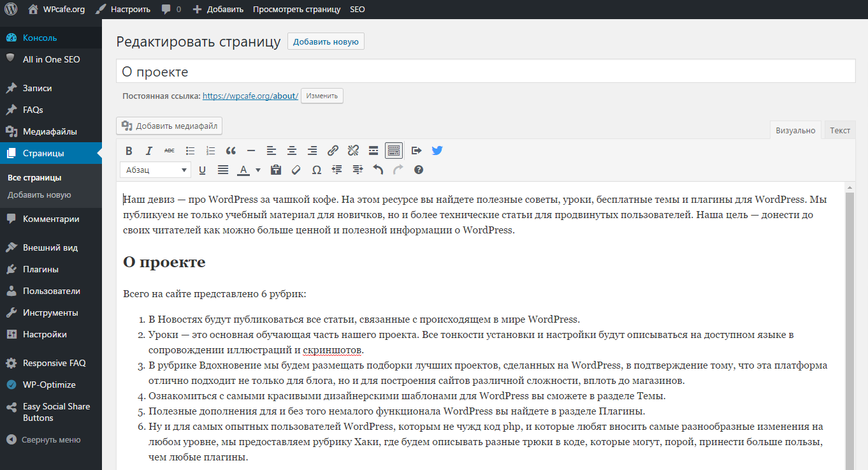Insert a numbered list
The image size is (868, 470).
click(x=210, y=151)
